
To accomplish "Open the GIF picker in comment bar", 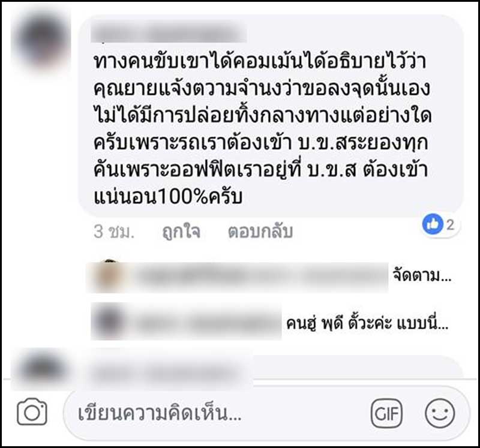I will click(386, 414).
